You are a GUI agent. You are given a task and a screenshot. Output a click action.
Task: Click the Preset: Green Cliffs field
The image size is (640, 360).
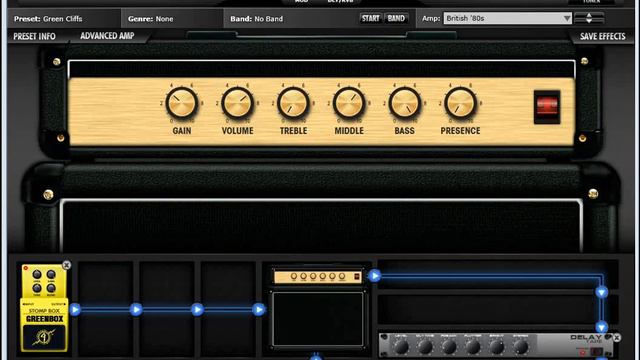click(x=64, y=19)
